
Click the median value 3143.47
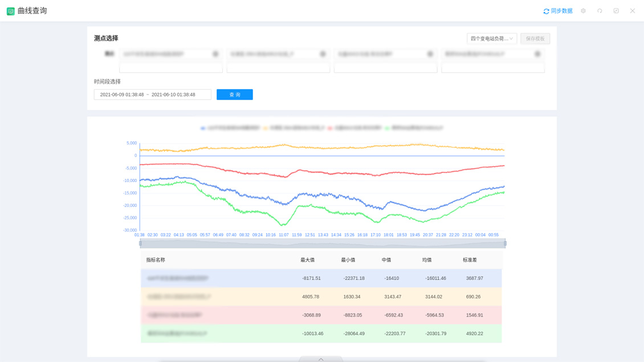point(393,297)
